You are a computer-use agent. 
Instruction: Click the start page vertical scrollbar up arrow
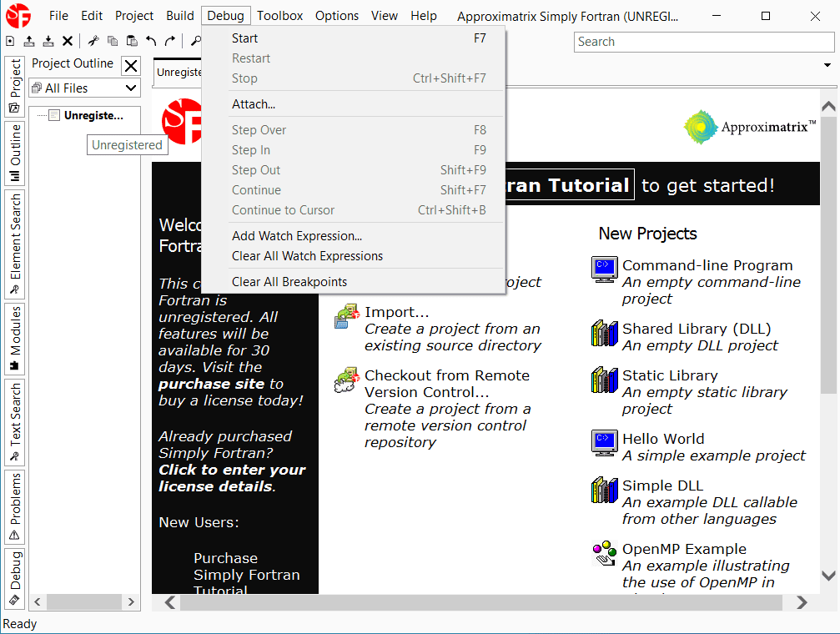click(x=828, y=106)
